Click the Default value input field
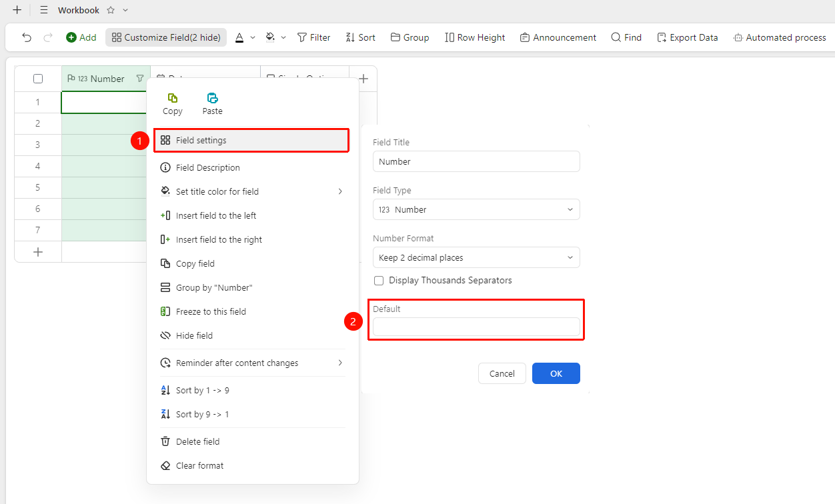835x504 pixels. (476, 327)
